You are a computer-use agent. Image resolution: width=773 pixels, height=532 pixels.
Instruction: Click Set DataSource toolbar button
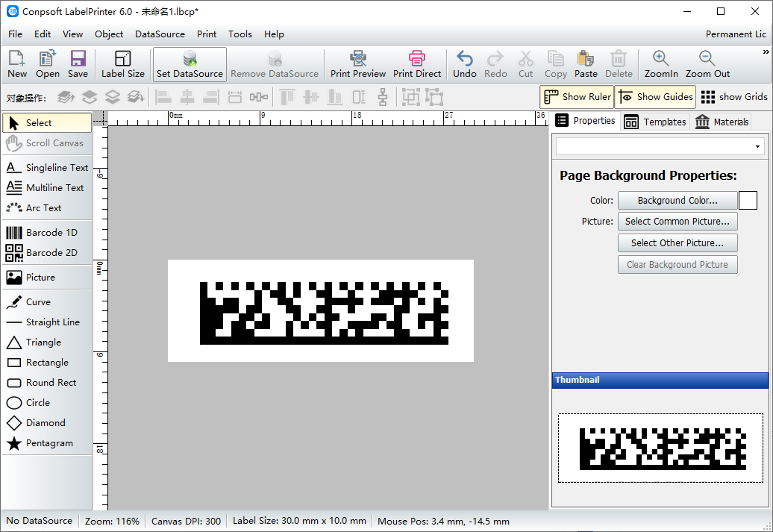[190, 64]
